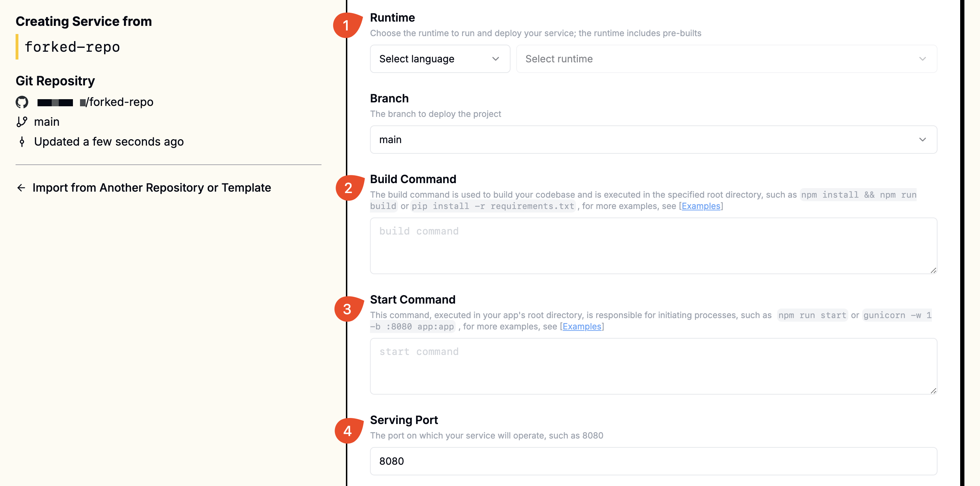Open the Start Command Examples link
The image size is (980, 486).
click(x=582, y=327)
